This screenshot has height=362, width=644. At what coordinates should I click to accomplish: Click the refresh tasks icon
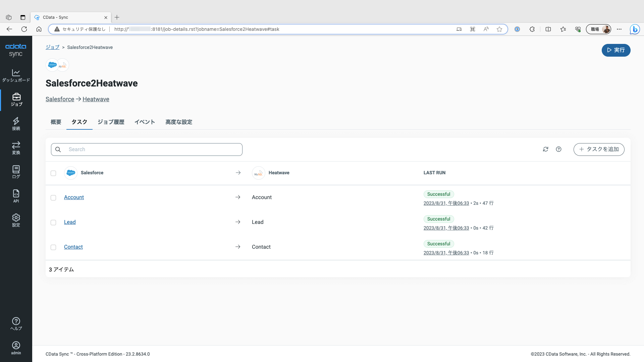pos(545,149)
